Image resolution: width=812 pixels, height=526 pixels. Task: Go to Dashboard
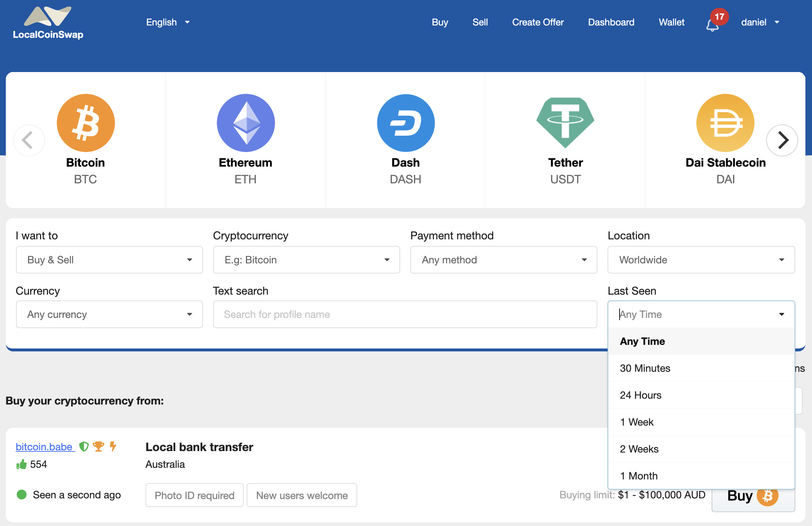click(611, 22)
